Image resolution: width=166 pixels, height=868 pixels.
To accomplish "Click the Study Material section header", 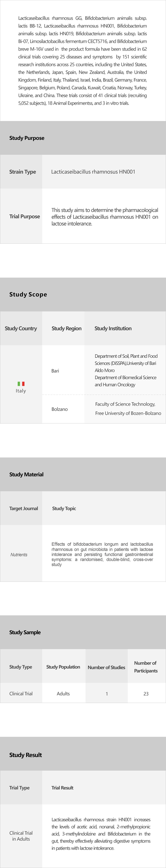I will tap(26, 475).
